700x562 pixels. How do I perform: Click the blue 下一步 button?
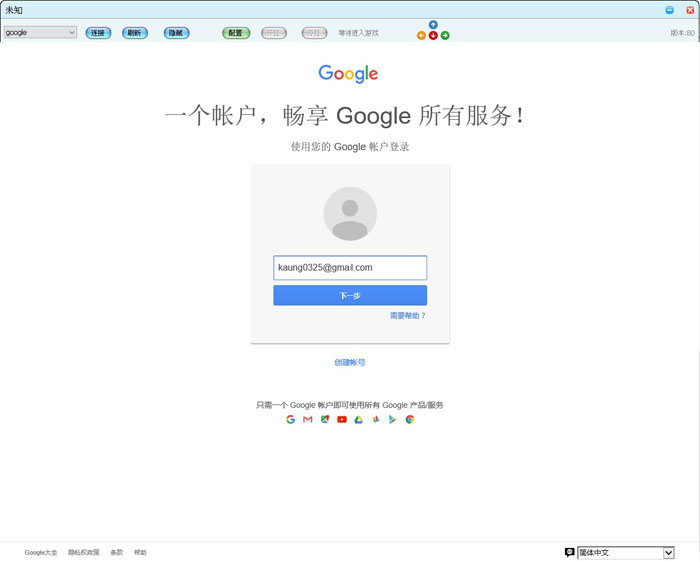tap(350, 296)
